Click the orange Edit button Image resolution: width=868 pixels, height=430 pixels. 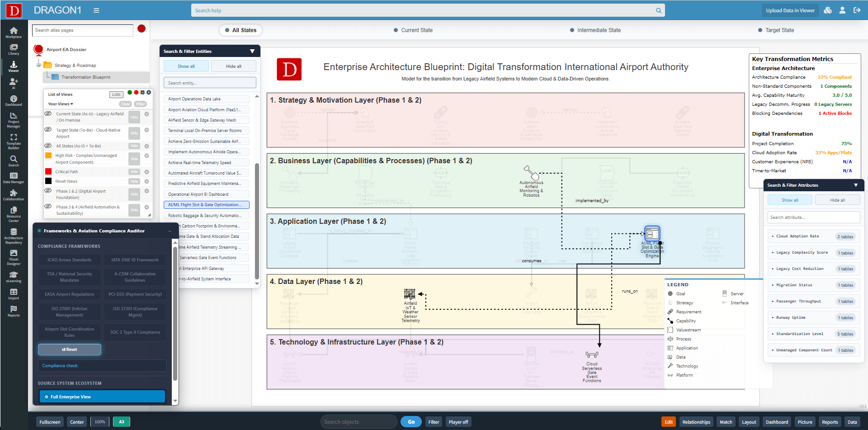[x=669, y=422]
